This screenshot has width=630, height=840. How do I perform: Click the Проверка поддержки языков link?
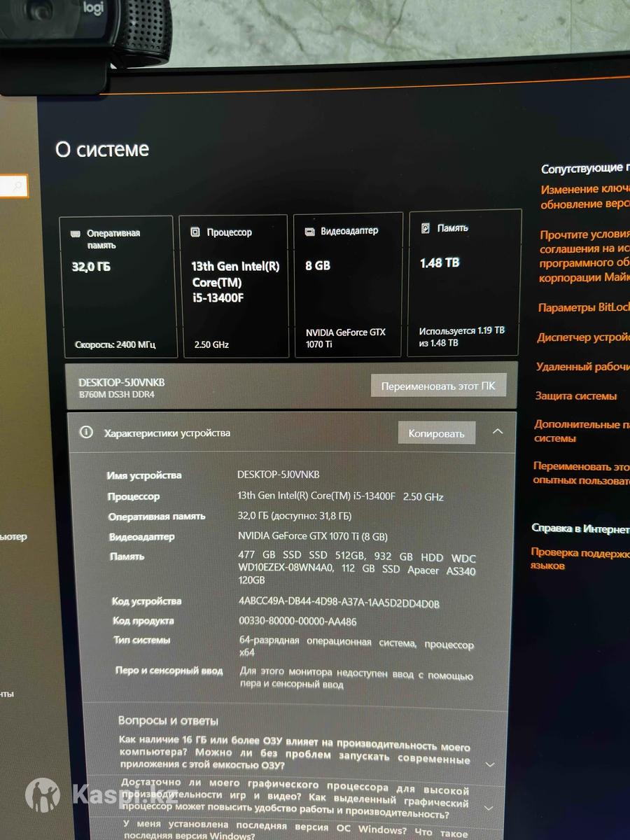pos(580,559)
